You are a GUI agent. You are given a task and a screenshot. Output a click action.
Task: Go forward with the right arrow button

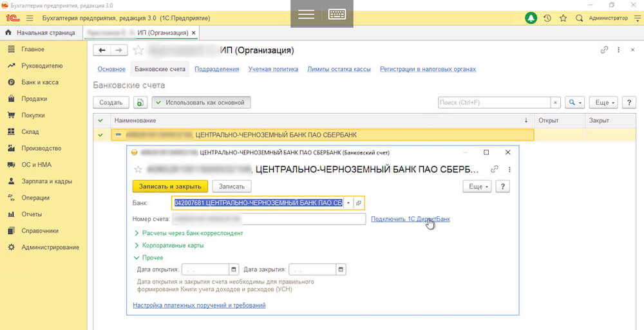coord(118,50)
